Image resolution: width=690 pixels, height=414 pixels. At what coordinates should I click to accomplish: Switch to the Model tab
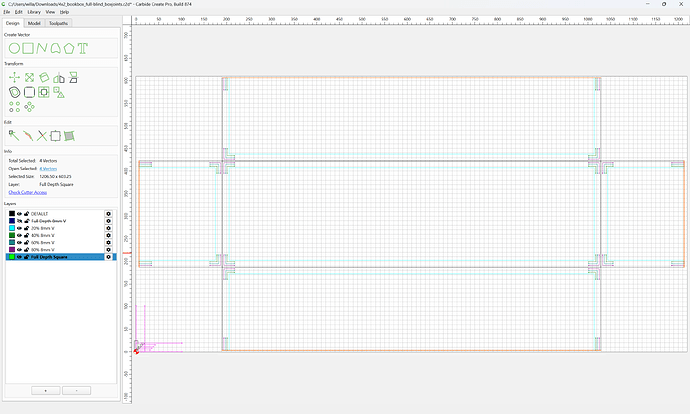click(x=34, y=23)
